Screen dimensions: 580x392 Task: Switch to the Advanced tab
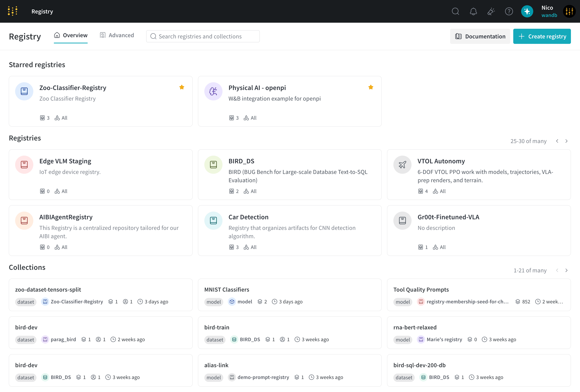click(x=117, y=35)
